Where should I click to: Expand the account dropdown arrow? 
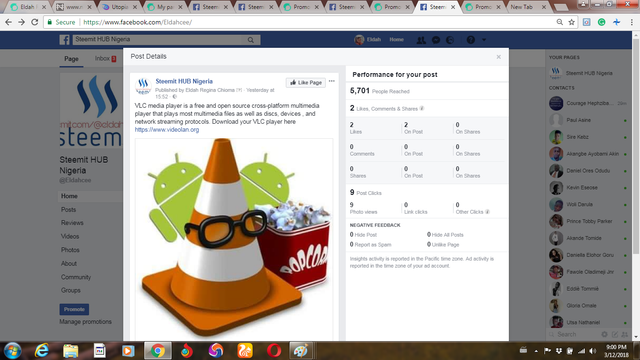tap(484, 40)
